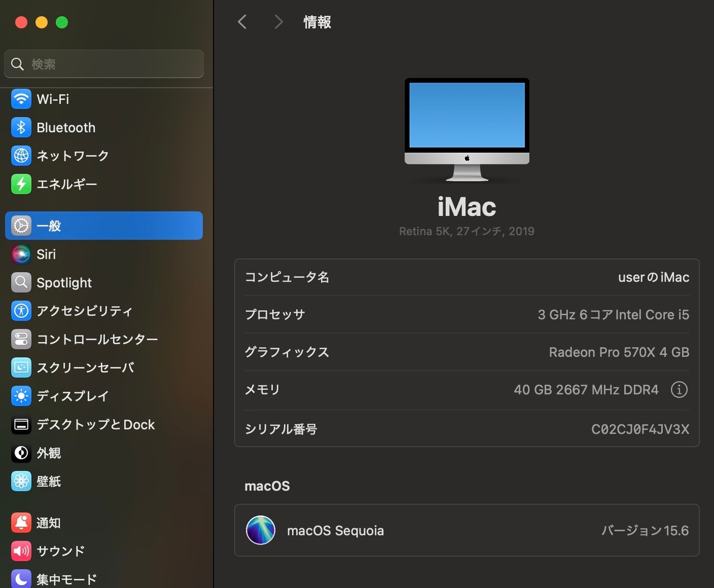This screenshot has width=714, height=588.
Task: Open Wi-Fi settings icon in sidebar
Action: [21, 99]
